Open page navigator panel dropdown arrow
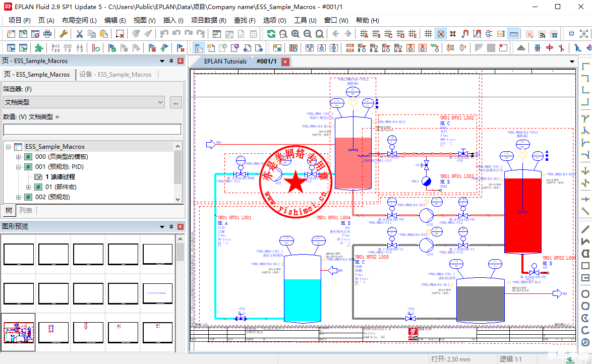 point(162,61)
